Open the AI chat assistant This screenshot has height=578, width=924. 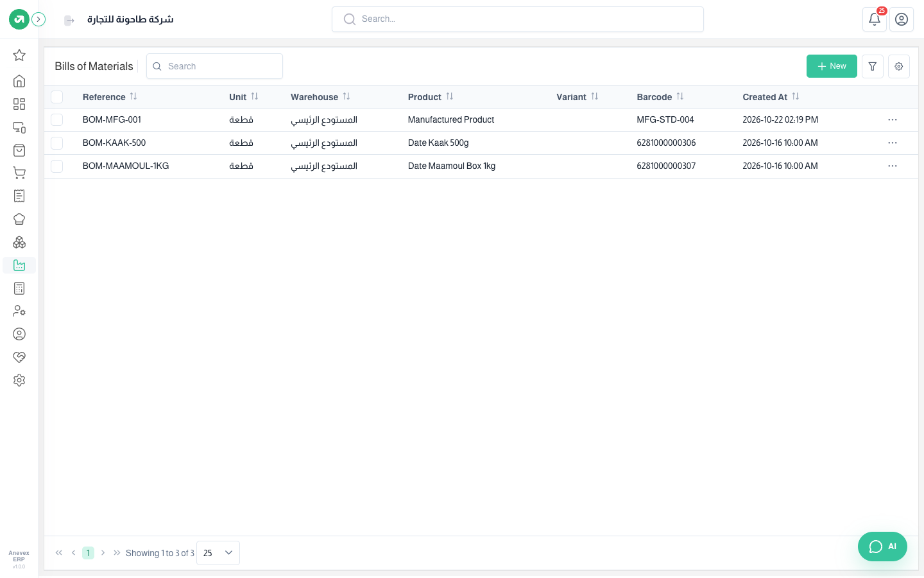click(x=882, y=547)
